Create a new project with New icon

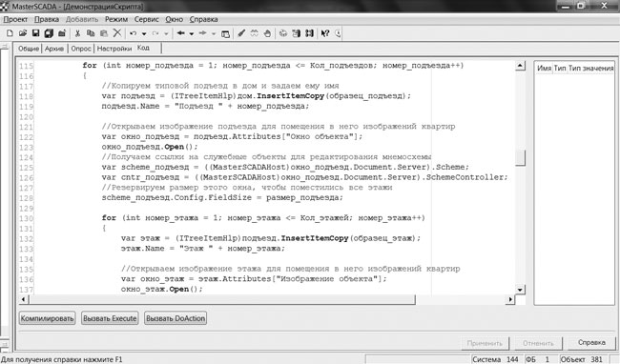[x=10, y=33]
